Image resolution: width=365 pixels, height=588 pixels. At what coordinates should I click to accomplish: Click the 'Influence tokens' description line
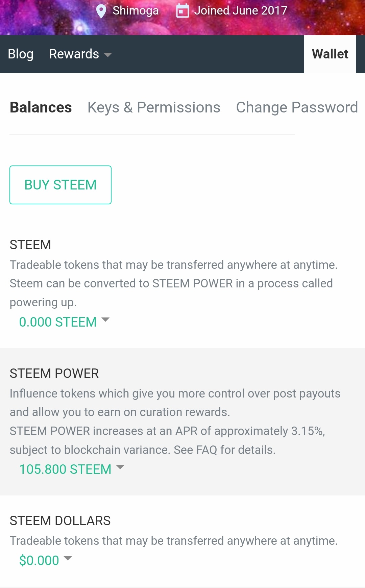click(x=175, y=393)
